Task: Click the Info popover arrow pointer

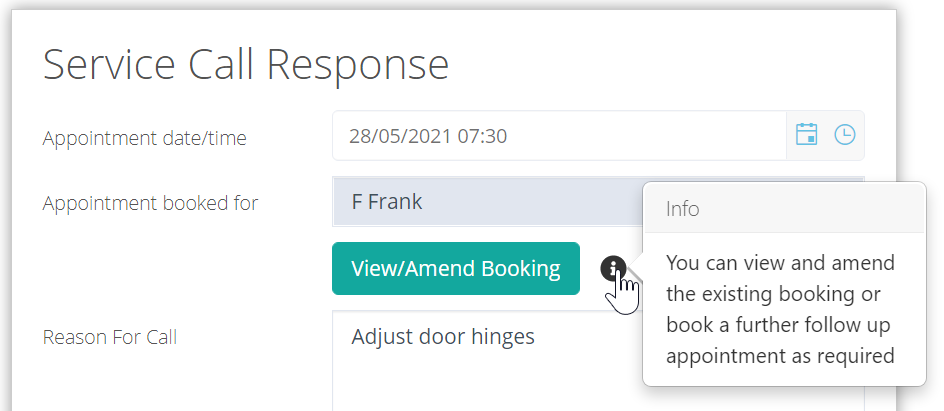Action: click(637, 267)
